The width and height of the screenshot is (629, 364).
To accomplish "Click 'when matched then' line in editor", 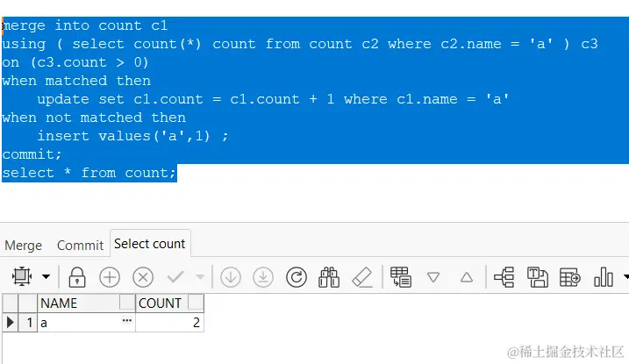I will tap(76, 81).
